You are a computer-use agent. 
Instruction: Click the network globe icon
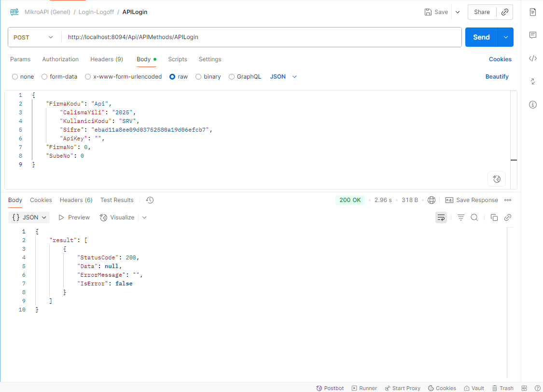coord(431,200)
